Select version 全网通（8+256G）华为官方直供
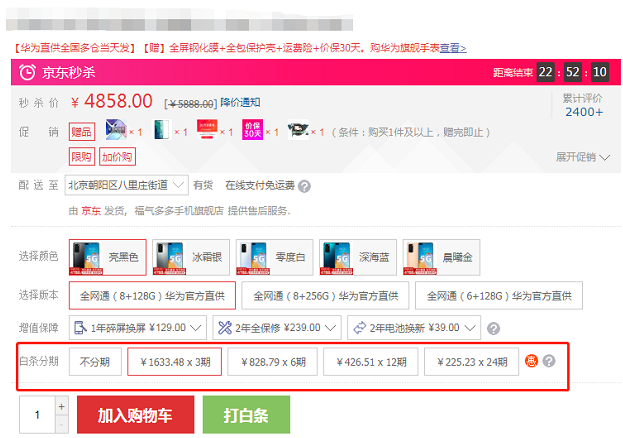This screenshot has height=438, width=623. tap(325, 295)
